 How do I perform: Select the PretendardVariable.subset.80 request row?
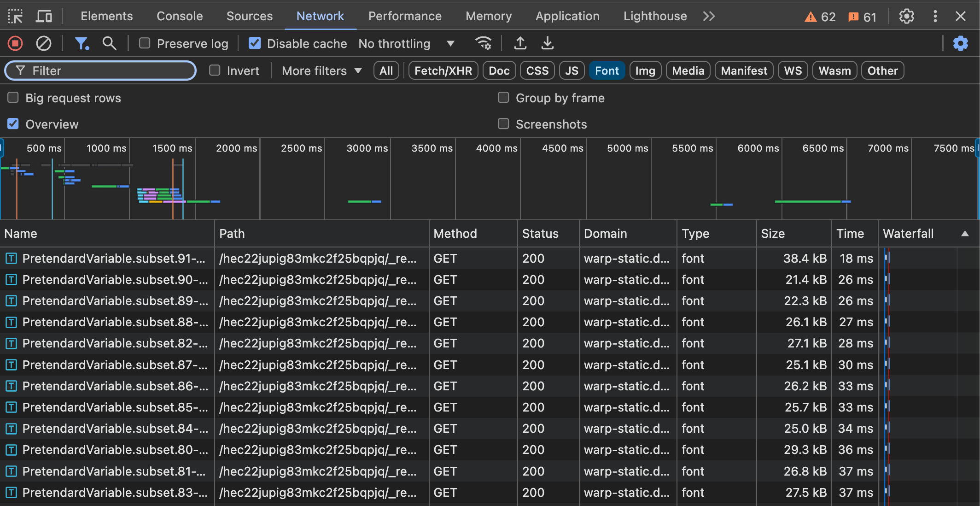[490, 450]
